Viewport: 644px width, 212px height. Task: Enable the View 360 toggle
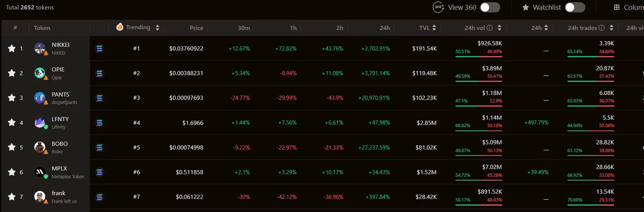click(x=490, y=8)
